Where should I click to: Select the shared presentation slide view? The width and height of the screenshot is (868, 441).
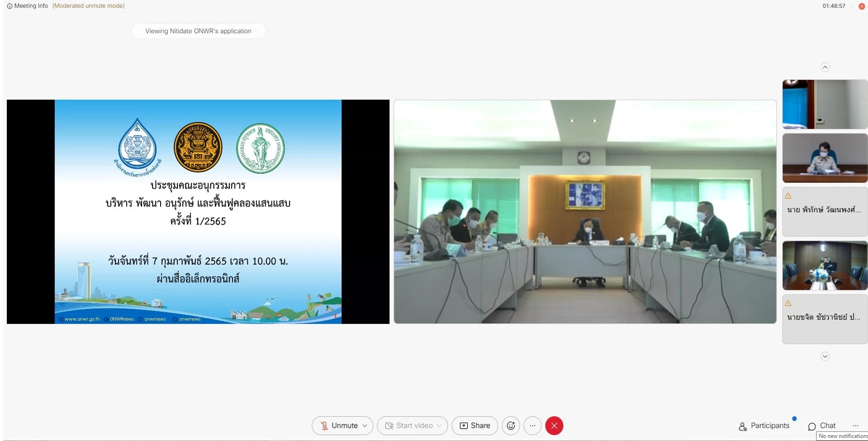[x=198, y=211]
